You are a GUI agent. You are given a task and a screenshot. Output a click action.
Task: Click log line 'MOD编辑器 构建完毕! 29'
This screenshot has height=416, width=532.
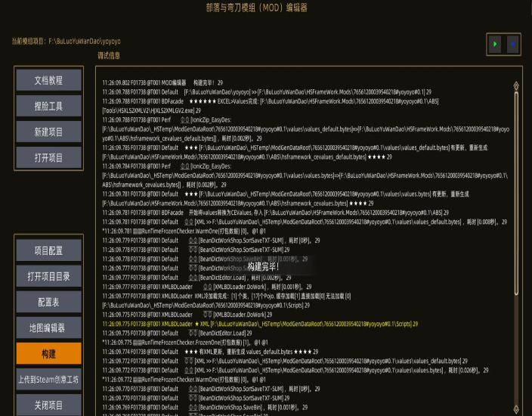point(162,82)
